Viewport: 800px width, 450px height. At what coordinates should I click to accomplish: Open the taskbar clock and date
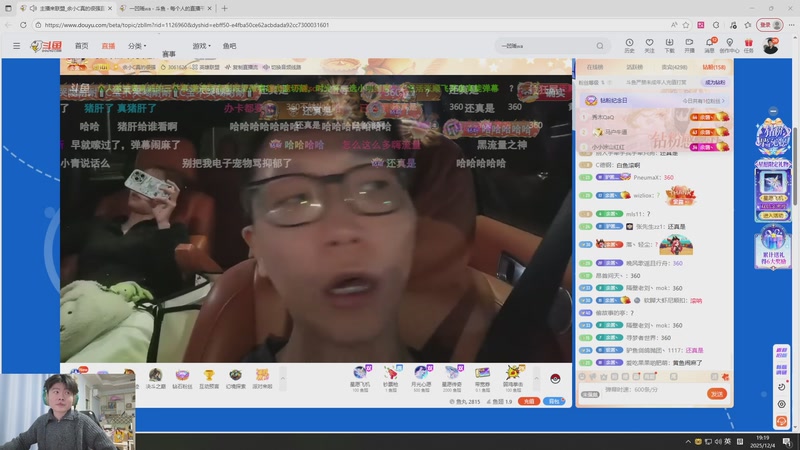pos(763,441)
